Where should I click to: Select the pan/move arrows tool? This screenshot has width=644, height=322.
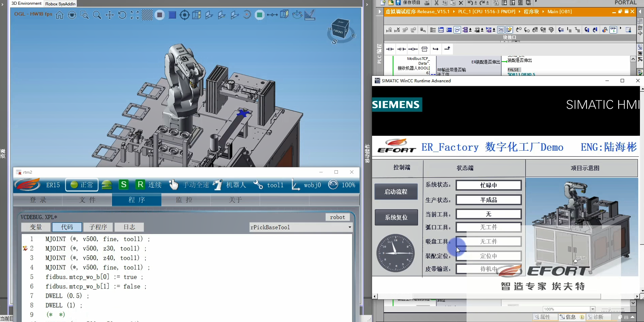point(110,15)
